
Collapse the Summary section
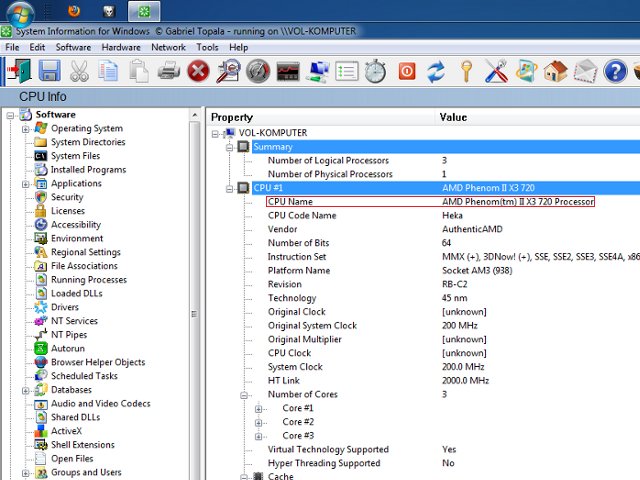coord(229,147)
